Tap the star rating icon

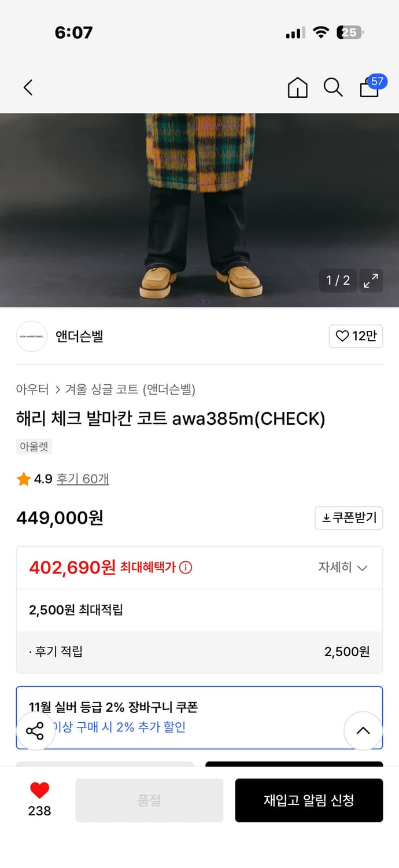point(24,479)
